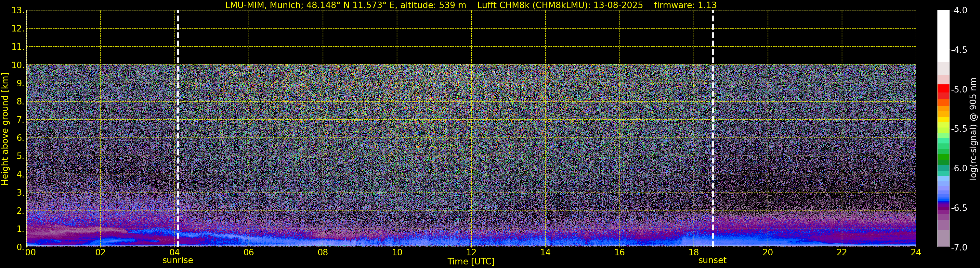Image resolution: width=980 pixels, height=268 pixels.
Task: Click the '24' time axis tick label
Action: click(x=916, y=252)
